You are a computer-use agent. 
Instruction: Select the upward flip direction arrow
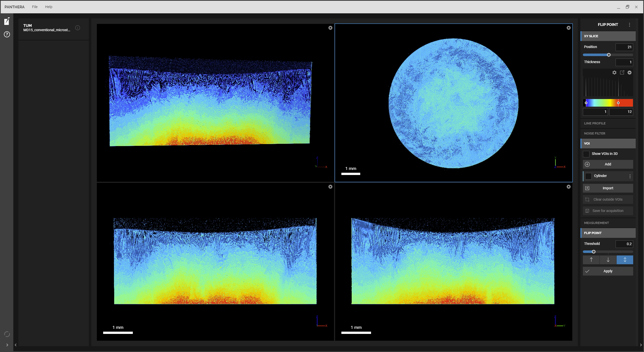[x=591, y=260]
